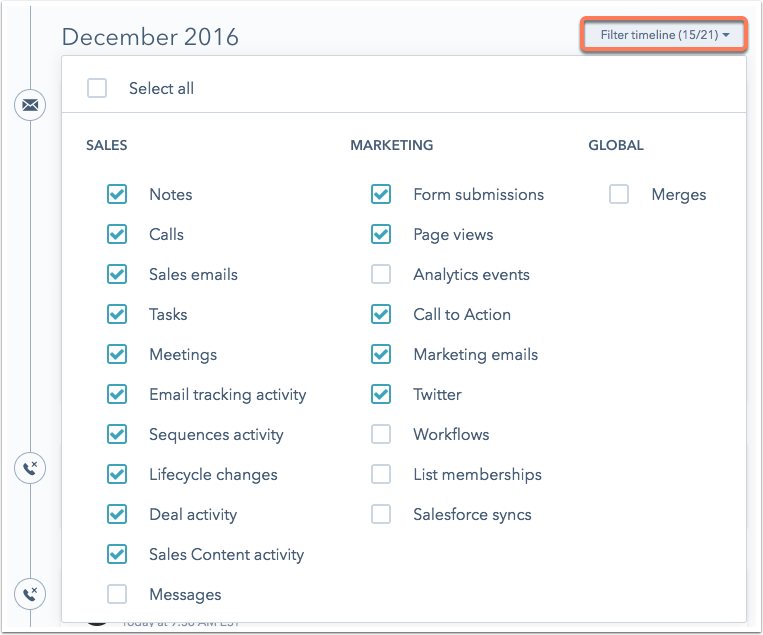Uncheck the Twitter checkbox
Screen dimensions: 763x635
(381, 394)
